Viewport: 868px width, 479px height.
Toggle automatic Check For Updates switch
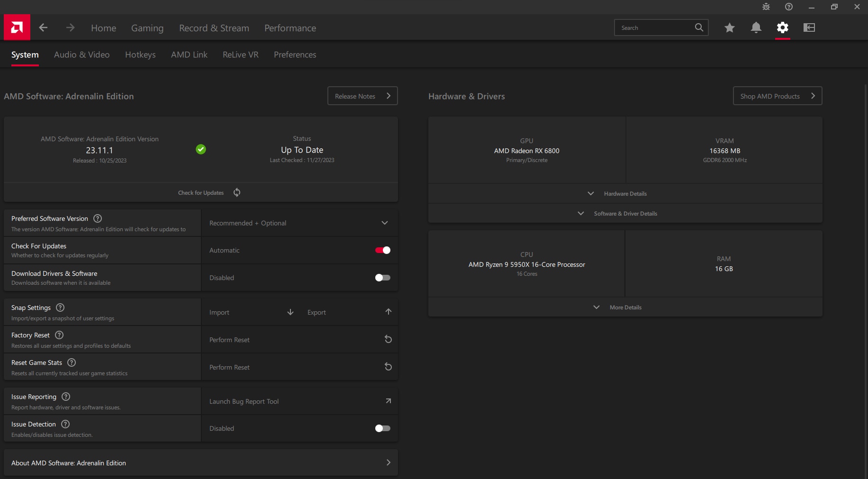point(383,250)
